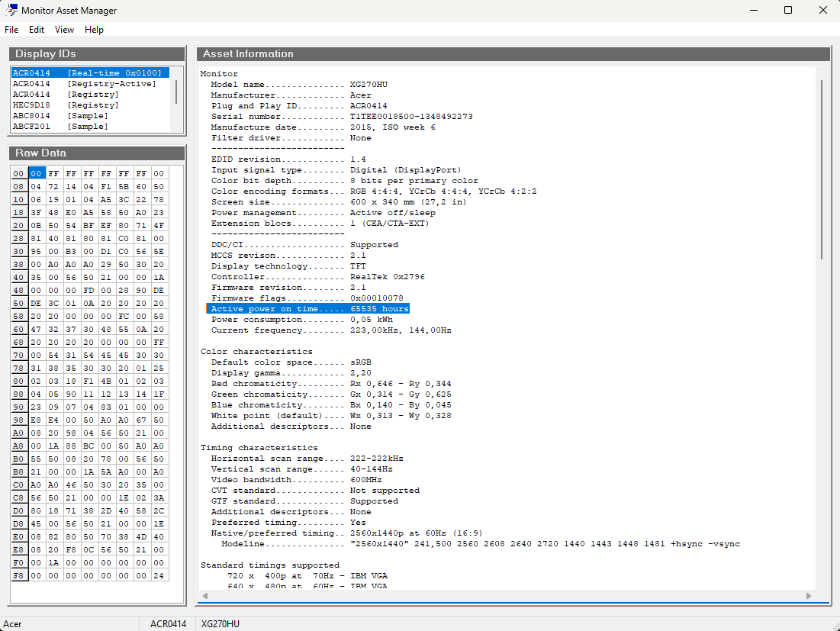Click the Color bit depth line

pos(344,181)
